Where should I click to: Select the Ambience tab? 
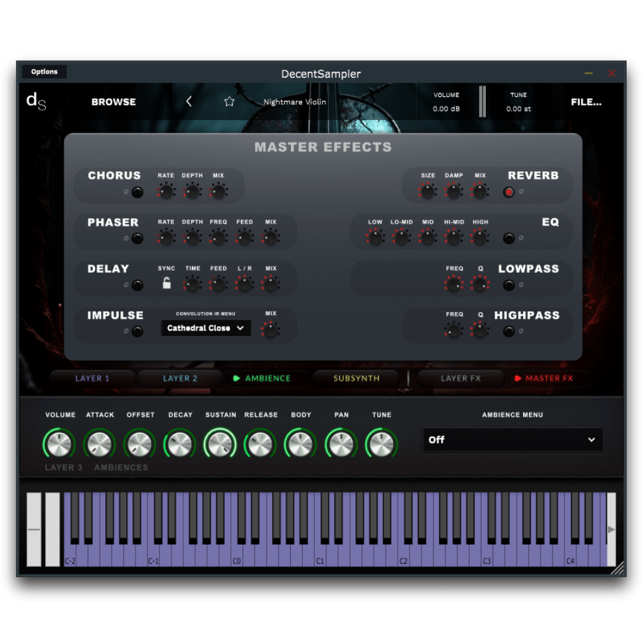(268, 378)
